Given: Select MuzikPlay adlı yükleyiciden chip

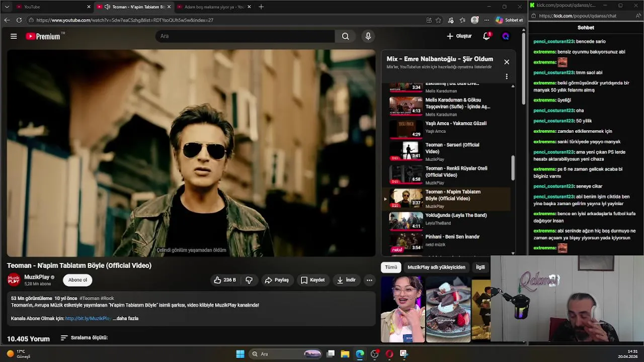Looking at the screenshot, I should point(436,267).
